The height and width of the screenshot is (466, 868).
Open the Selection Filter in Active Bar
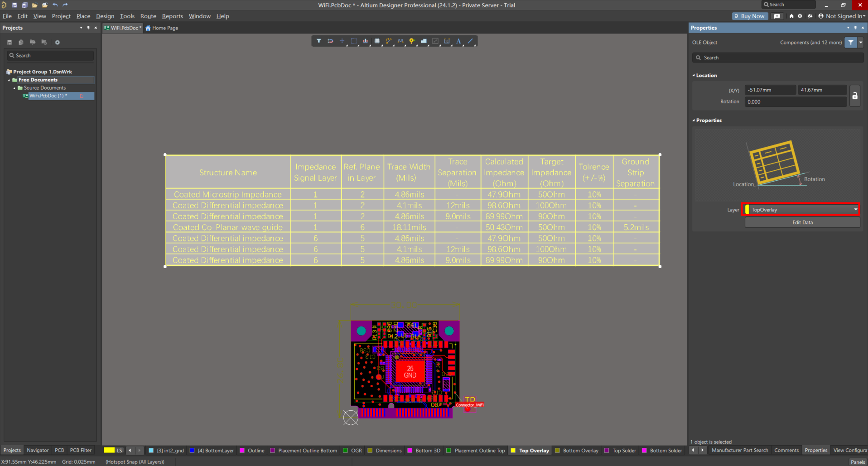click(x=319, y=41)
